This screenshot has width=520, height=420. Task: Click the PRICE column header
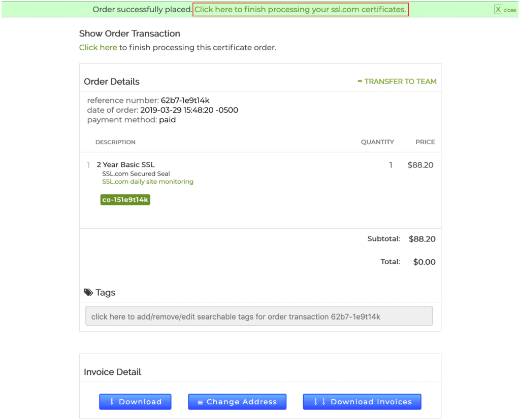click(x=425, y=142)
